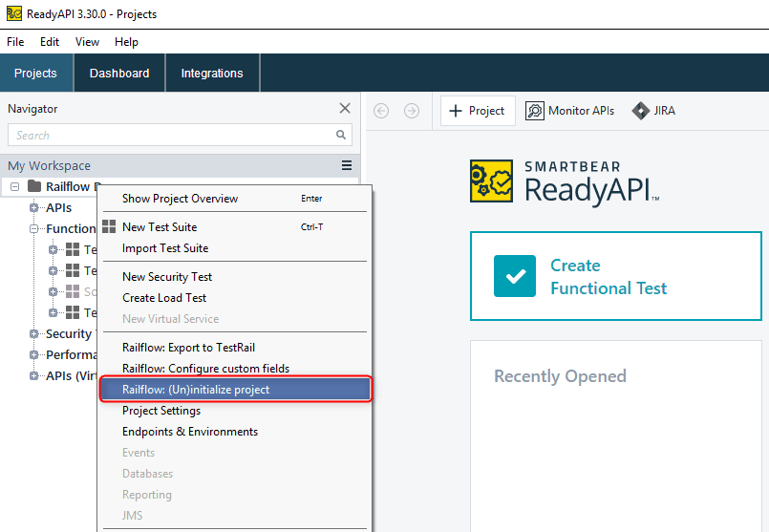Screen dimensions: 769x532
Task: Click inside the Navigator Search field
Action: (180, 135)
